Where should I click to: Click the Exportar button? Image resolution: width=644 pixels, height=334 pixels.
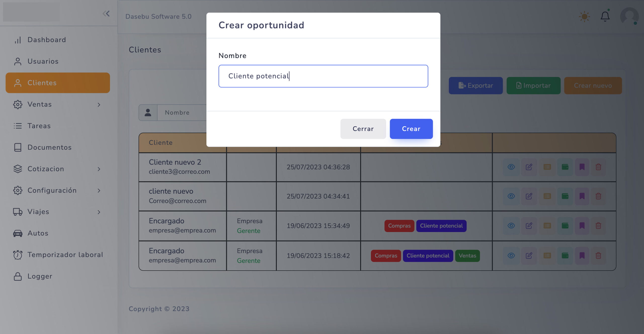tap(475, 85)
